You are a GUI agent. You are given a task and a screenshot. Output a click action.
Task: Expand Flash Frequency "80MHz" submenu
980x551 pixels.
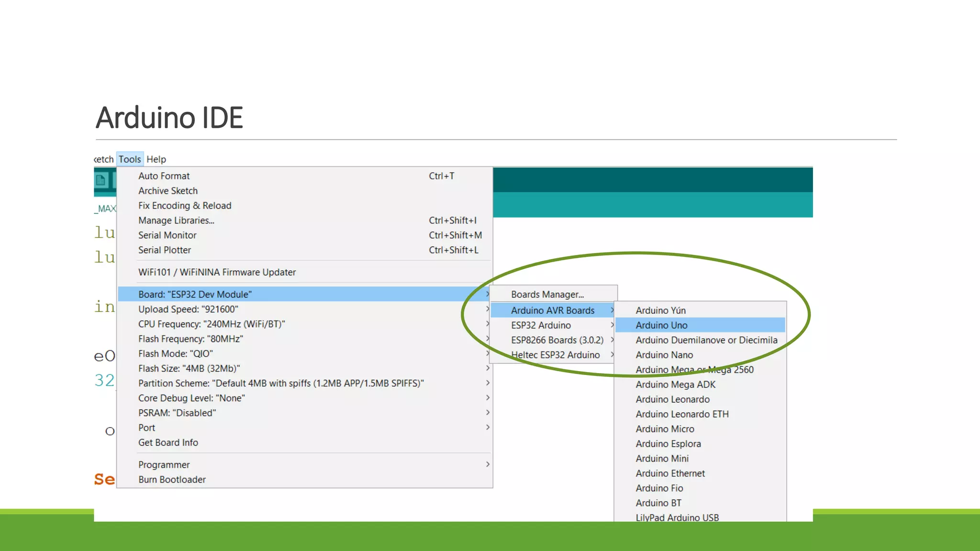[305, 339]
